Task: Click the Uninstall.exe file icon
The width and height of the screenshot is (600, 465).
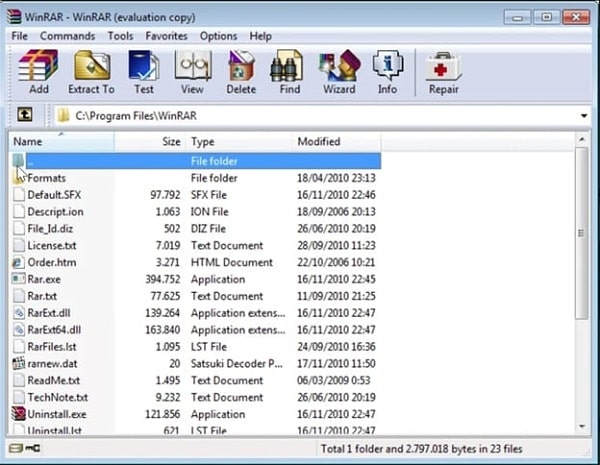Action: [18, 414]
